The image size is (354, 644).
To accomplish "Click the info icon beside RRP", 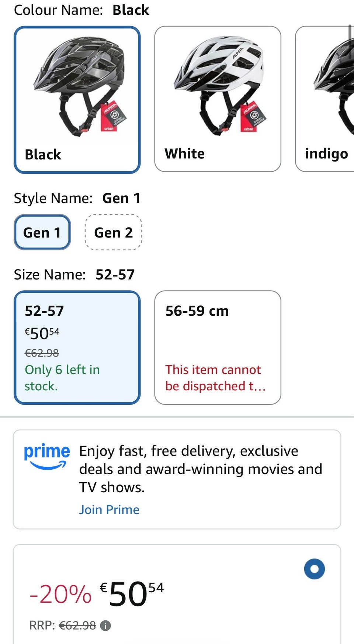I will click(105, 626).
